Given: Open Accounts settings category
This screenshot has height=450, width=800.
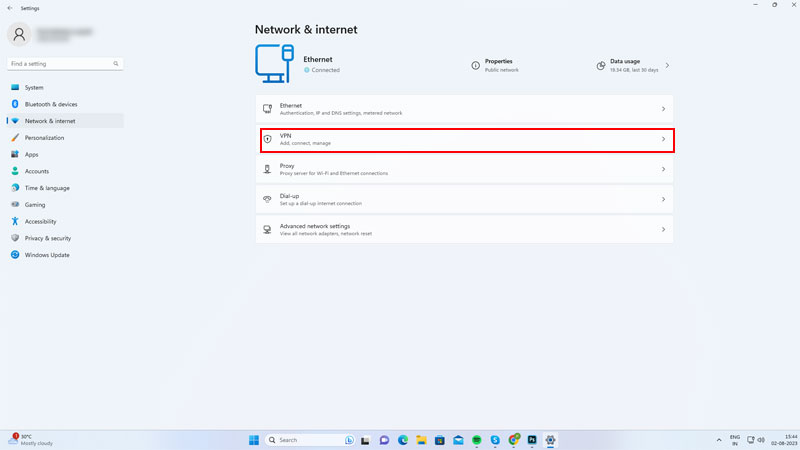Looking at the screenshot, I should [65, 171].
